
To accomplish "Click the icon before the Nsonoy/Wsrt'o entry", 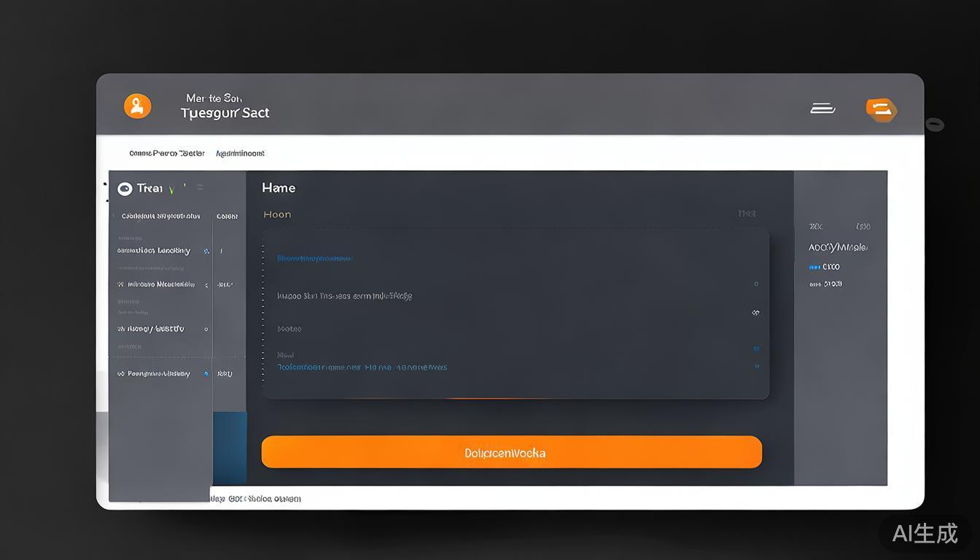I will (121, 329).
